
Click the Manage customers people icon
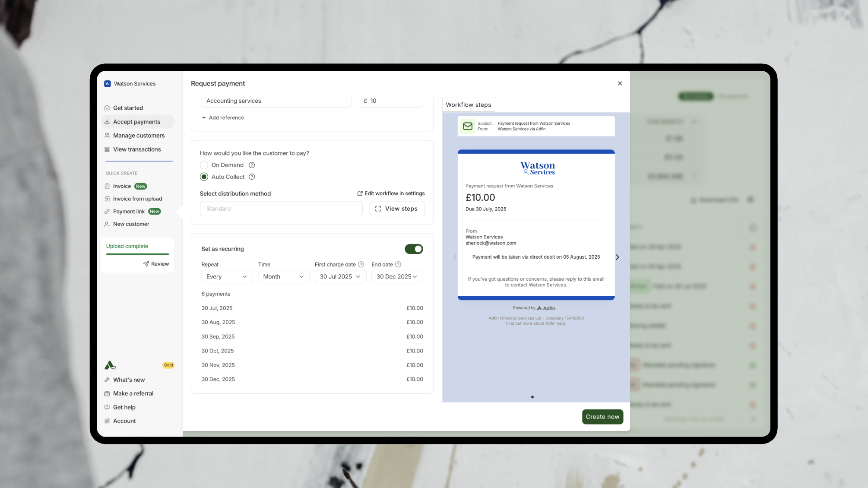tap(107, 136)
